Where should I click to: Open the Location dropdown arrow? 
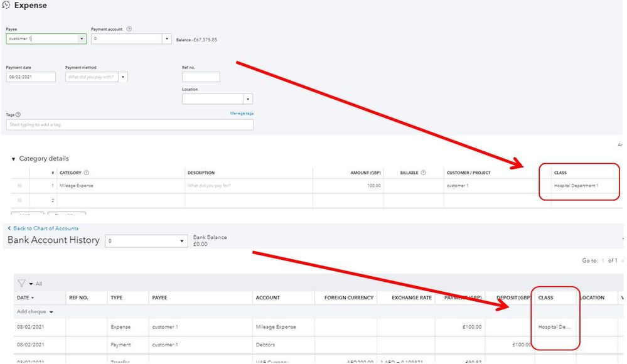[x=248, y=99]
